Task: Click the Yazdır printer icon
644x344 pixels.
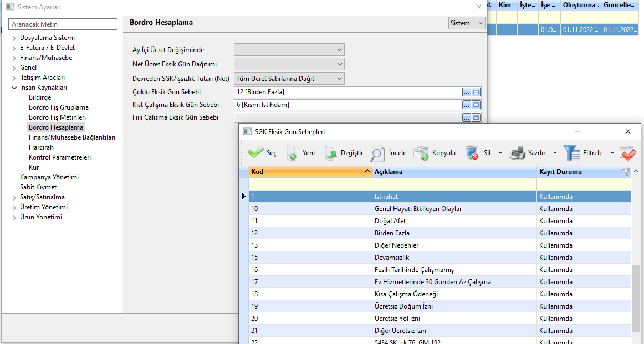Action: tap(517, 153)
